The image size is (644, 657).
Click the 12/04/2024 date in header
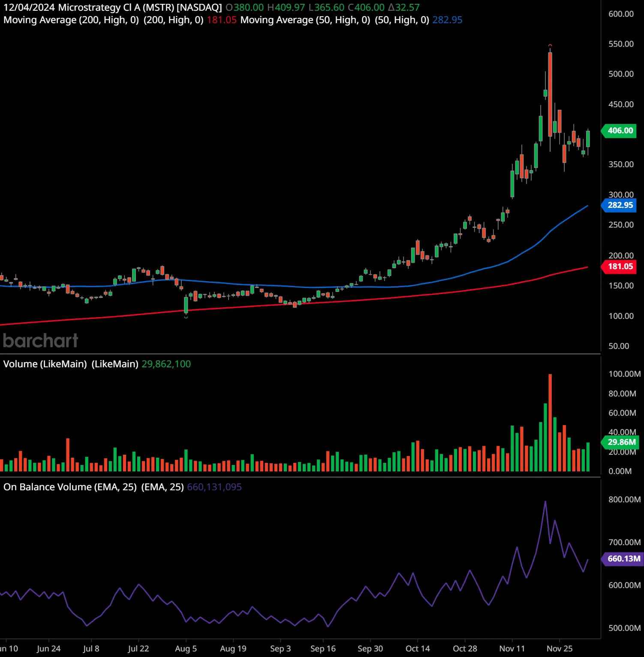(x=29, y=7)
